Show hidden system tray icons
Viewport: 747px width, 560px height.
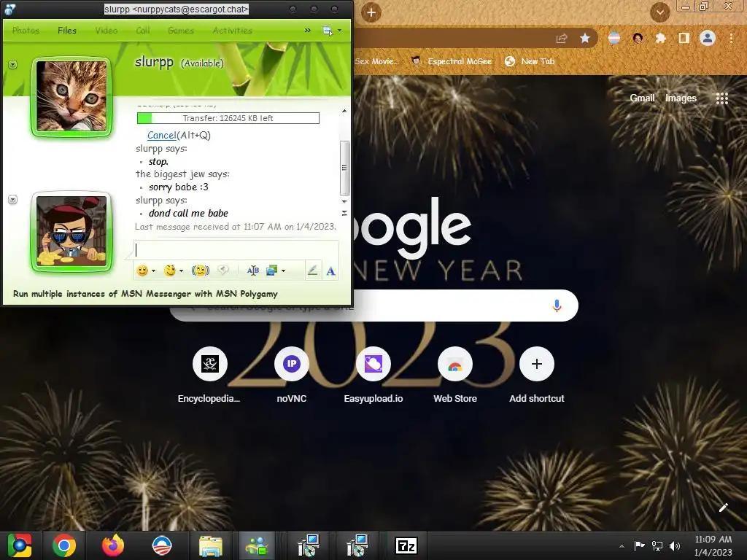click(x=622, y=545)
